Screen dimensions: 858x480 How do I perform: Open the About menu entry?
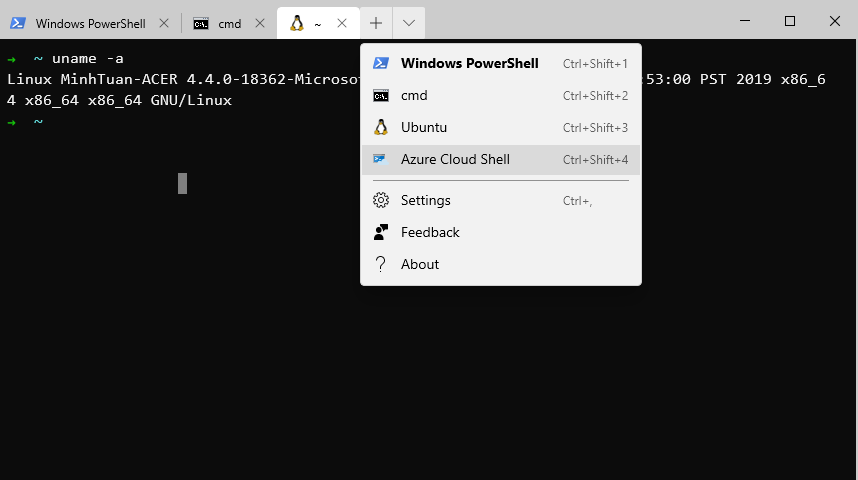coord(420,264)
